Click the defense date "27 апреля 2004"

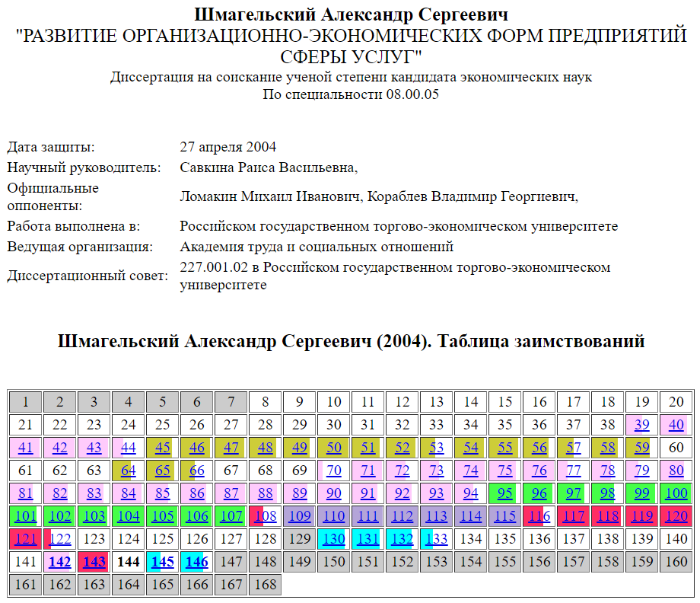tap(228, 146)
